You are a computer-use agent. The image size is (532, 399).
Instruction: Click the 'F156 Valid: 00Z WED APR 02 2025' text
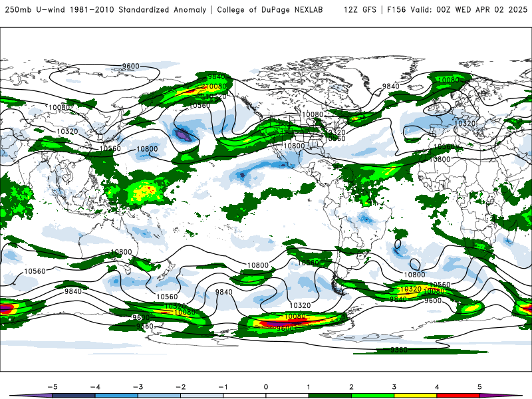pyautogui.click(x=457, y=9)
